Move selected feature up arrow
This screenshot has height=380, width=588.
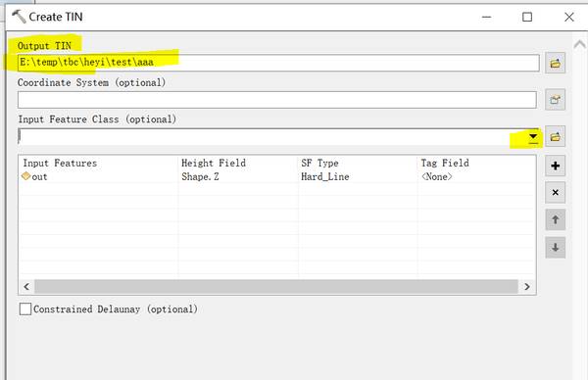pos(556,219)
